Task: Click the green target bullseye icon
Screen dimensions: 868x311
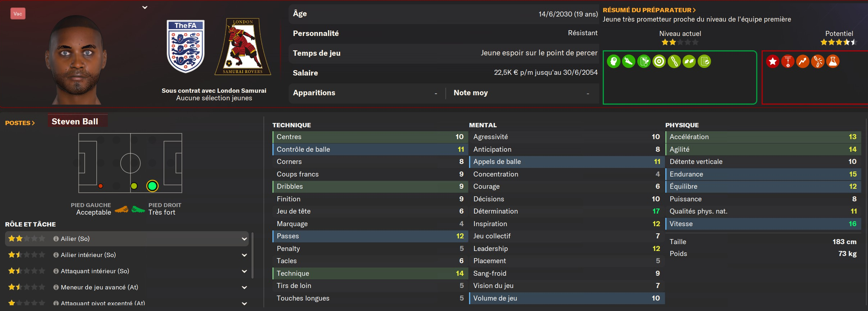Action: [x=659, y=61]
